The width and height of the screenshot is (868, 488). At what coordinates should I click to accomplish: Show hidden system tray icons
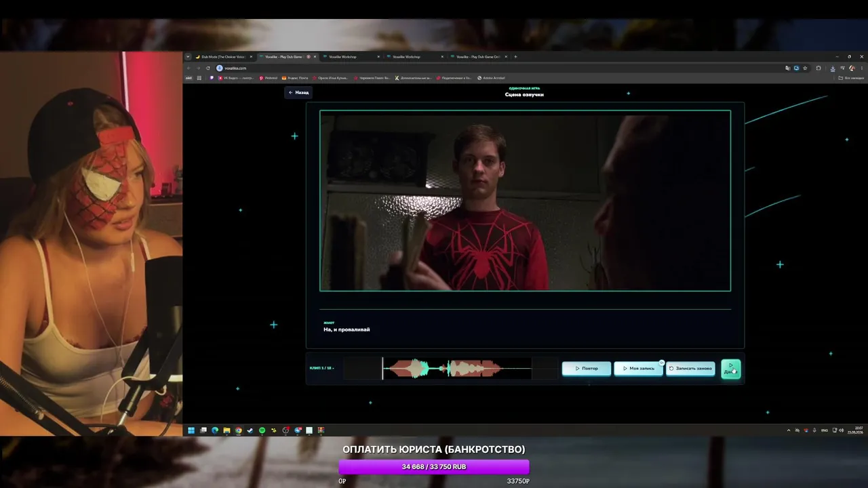coord(789,430)
